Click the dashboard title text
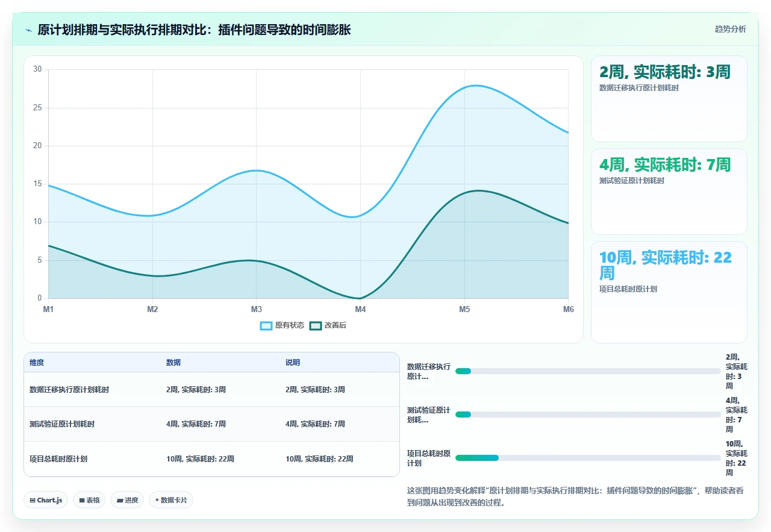The image size is (771, 532). [x=194, y=30]
